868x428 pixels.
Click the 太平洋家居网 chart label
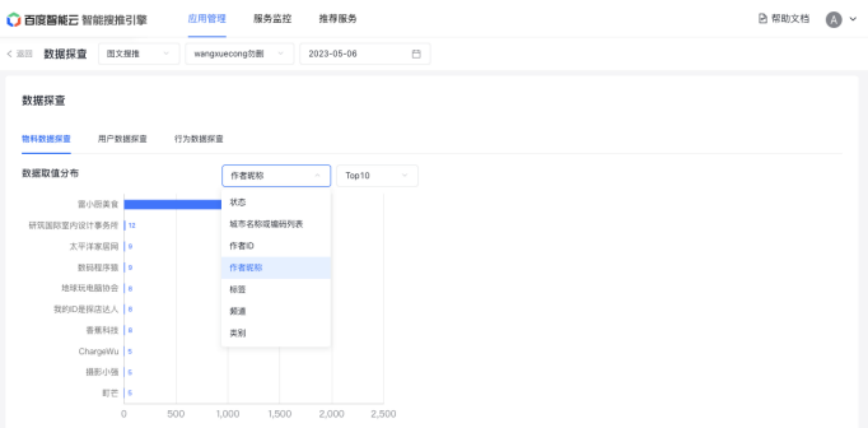(94, 246)
